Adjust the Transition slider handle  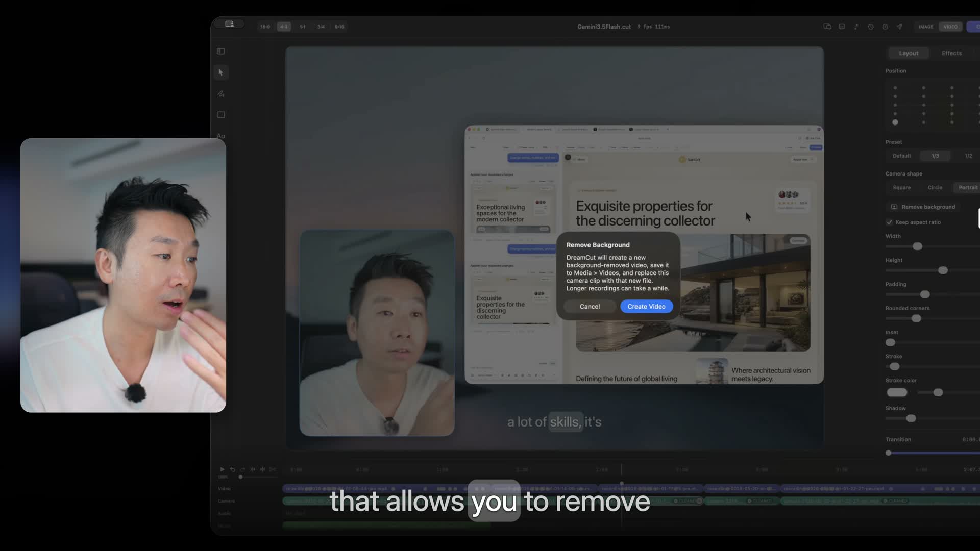tap(888, 453)
